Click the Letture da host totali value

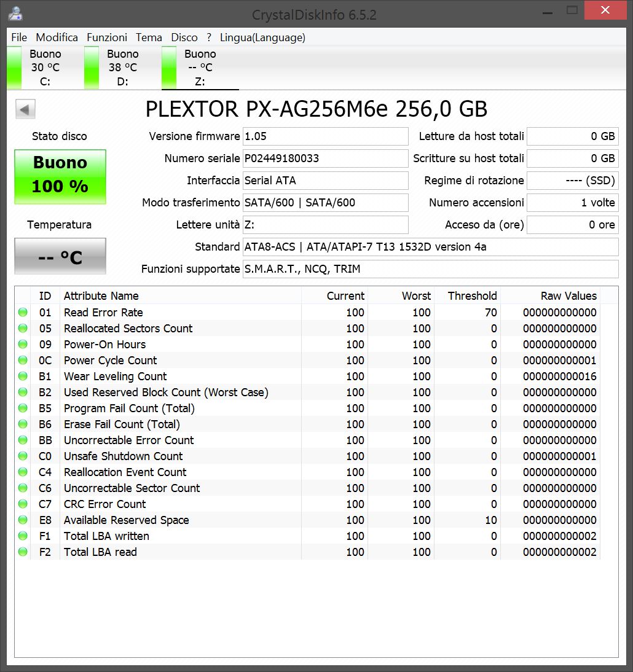(573, 136)
